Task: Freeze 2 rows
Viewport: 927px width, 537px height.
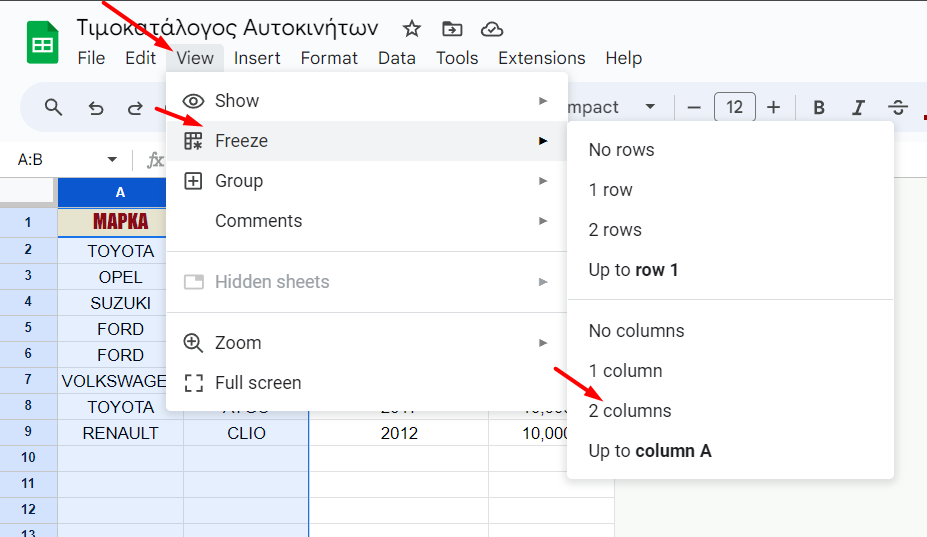Action: [x=730, y=229]
